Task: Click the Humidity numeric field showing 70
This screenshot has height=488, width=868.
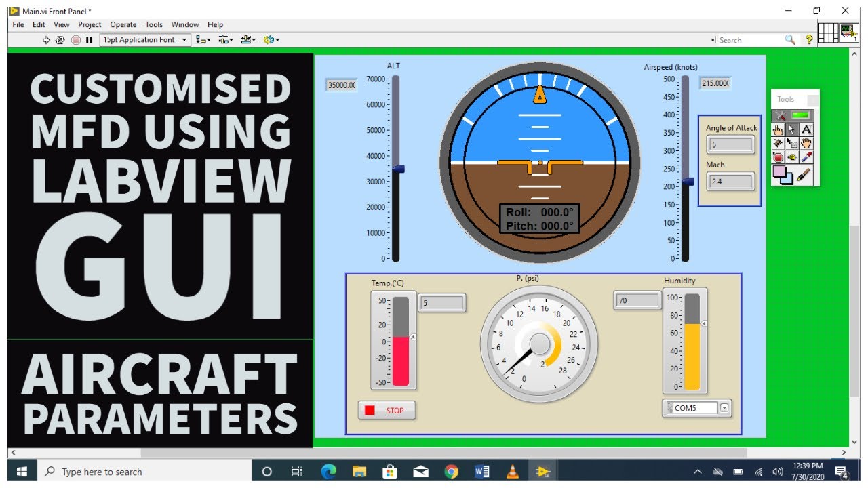Action: 637,300
